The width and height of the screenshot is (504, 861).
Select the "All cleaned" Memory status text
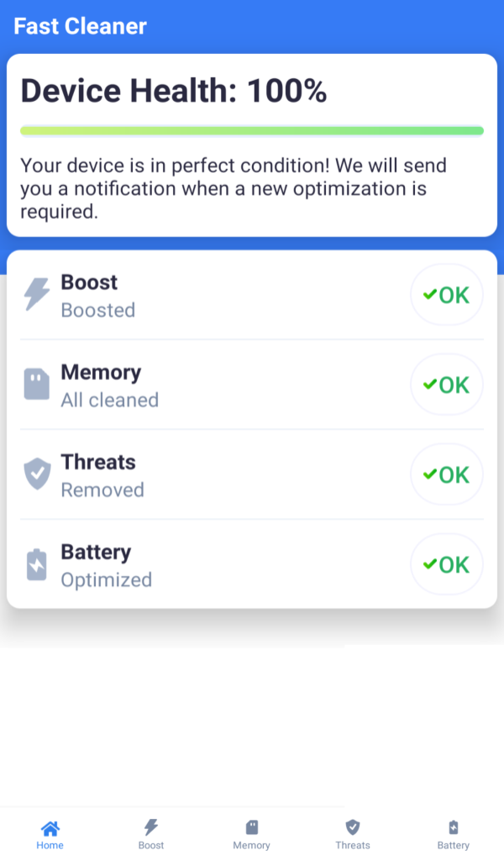(x=110, y=400)
